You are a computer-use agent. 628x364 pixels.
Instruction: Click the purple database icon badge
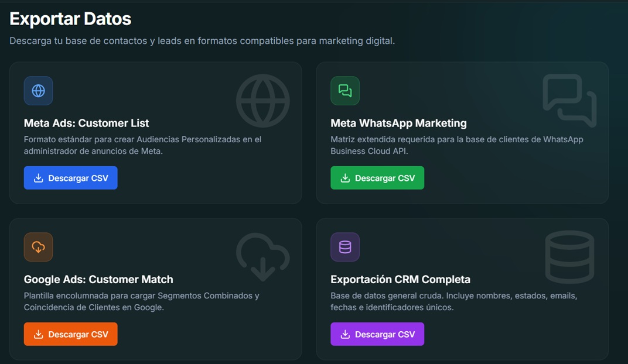point(345,247)
